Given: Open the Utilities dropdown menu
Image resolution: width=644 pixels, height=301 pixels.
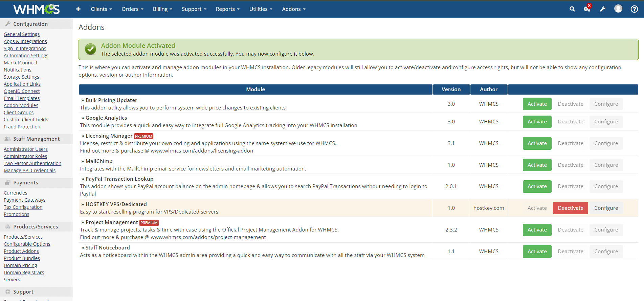Looking at the screenshot, I should [261, 9].
